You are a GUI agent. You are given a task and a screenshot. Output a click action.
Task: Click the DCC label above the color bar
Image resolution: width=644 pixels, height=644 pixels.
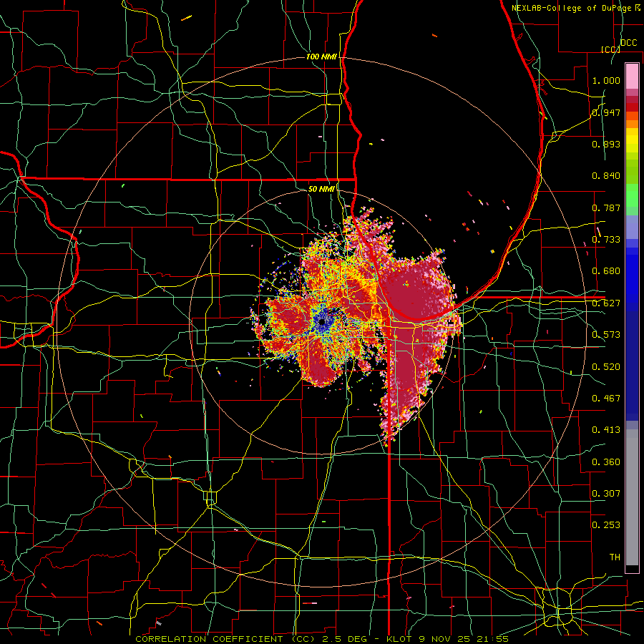point(628,43)
